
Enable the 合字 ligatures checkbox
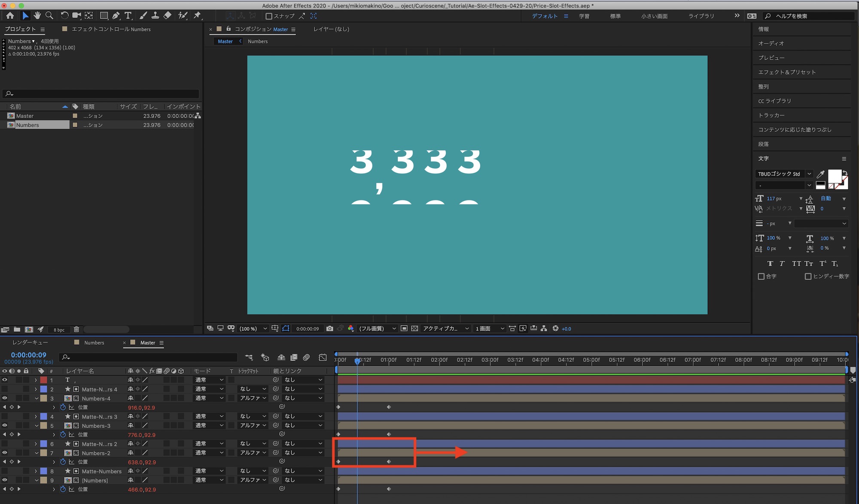(x=761, y=276)
